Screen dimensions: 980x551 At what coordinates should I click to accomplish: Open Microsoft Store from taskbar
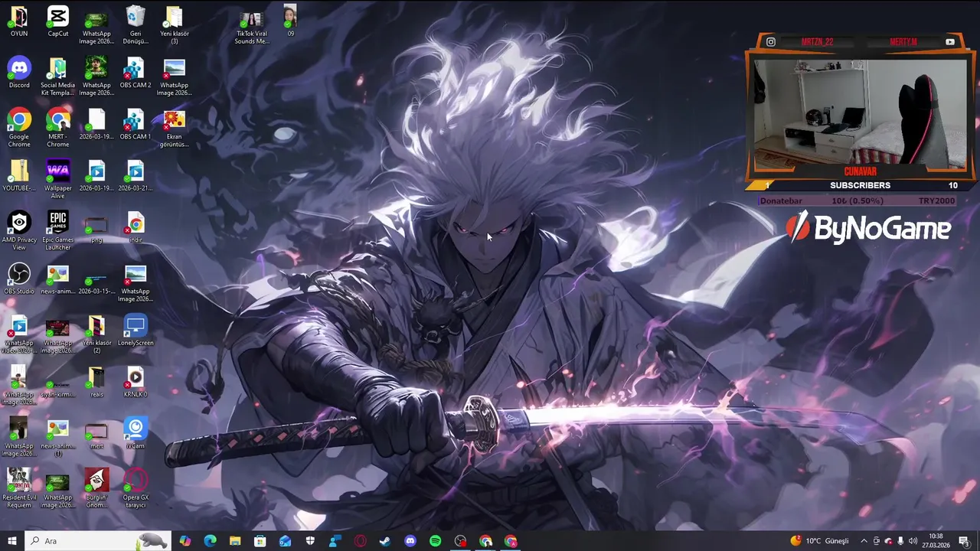point(260,541)
